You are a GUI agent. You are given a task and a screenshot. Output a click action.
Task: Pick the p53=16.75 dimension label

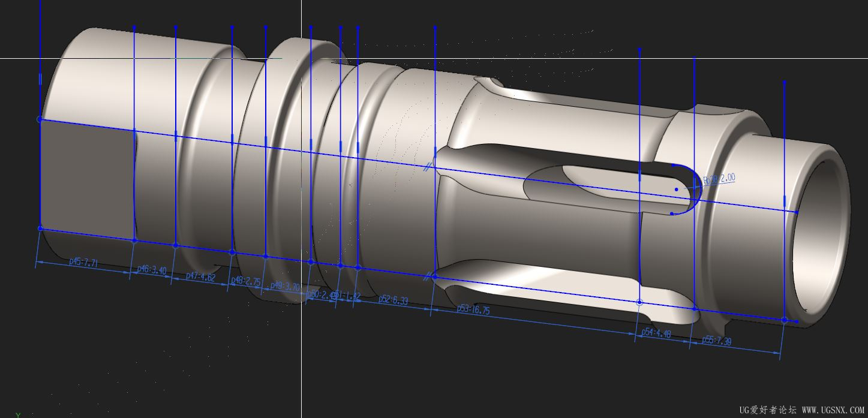(x=473, y=309)
